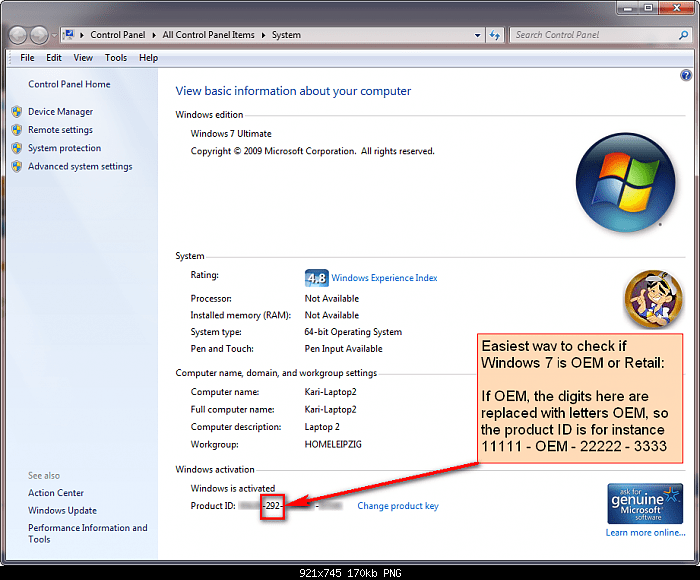Click the Back navigation arrow button
This screenshot has height=580, width=700.
click(18, 35)
